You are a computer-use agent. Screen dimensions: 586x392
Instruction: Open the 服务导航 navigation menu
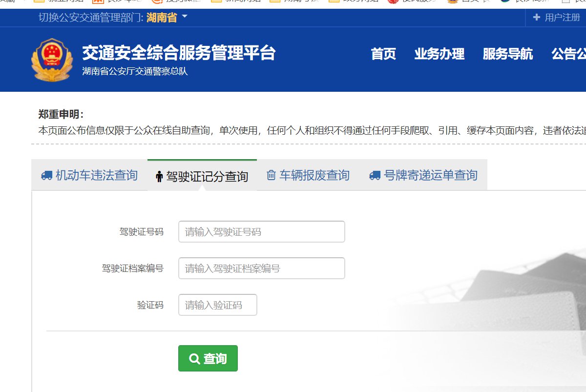click(x=507, y=54)
